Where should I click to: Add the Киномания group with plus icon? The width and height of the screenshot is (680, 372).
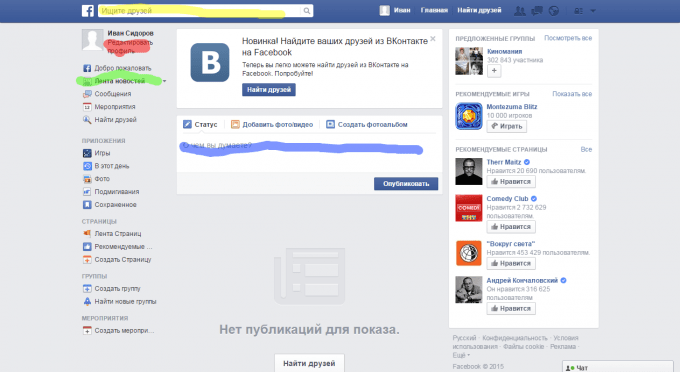click(494, 71)
